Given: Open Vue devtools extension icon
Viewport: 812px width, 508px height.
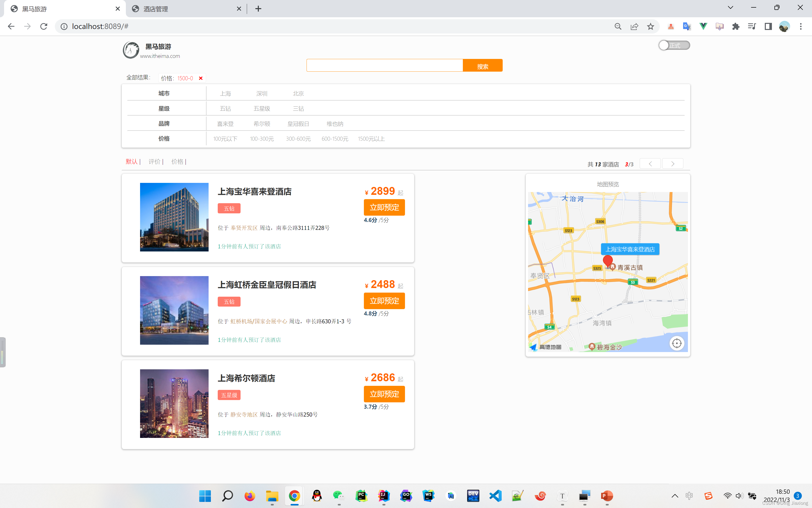Looking at the screenshot, I should (703, 26).
